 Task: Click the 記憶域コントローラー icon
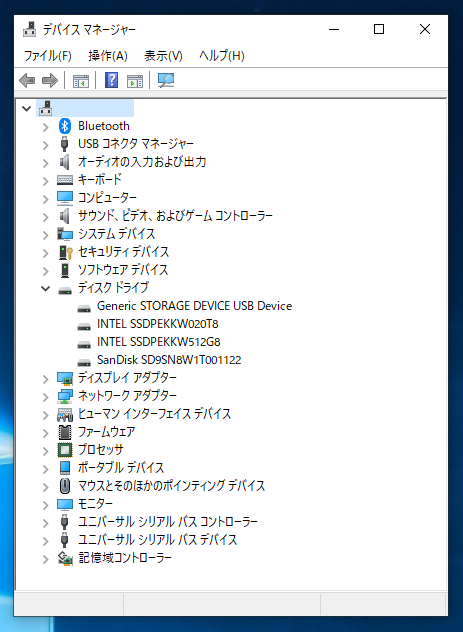pos(65,558)
